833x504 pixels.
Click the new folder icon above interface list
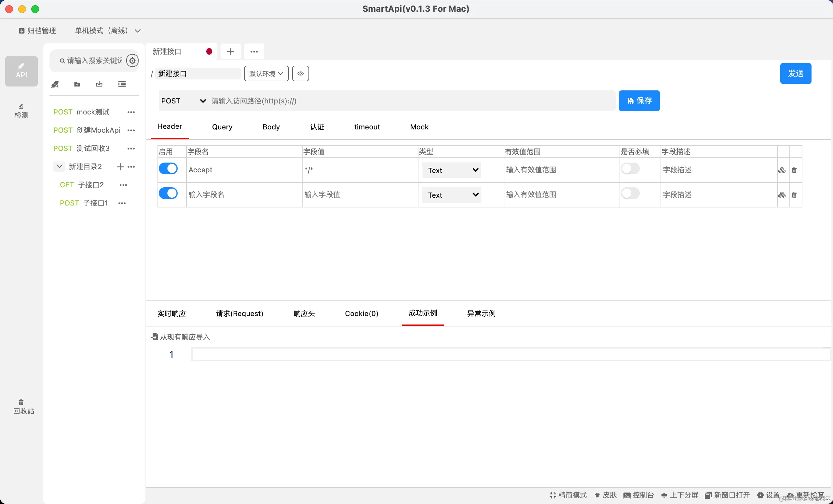(77, 84)
